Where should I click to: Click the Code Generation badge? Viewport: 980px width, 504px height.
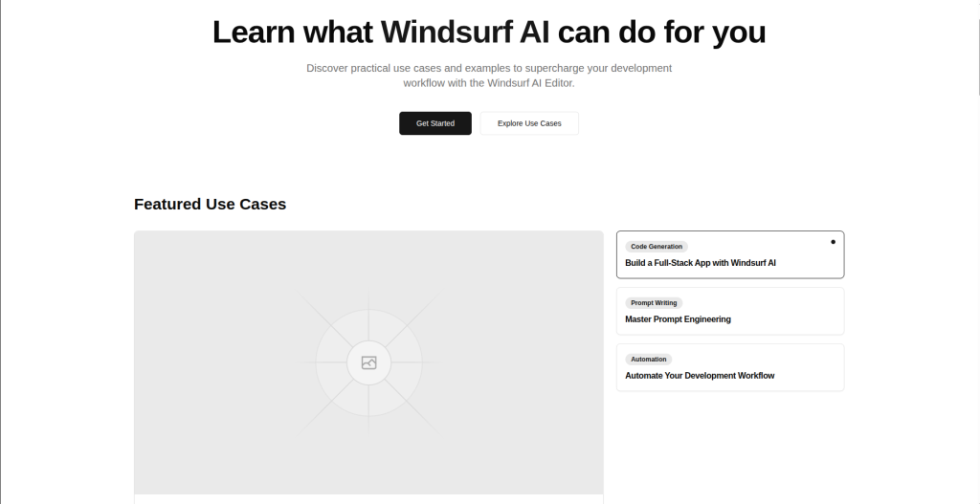point(657,247)
